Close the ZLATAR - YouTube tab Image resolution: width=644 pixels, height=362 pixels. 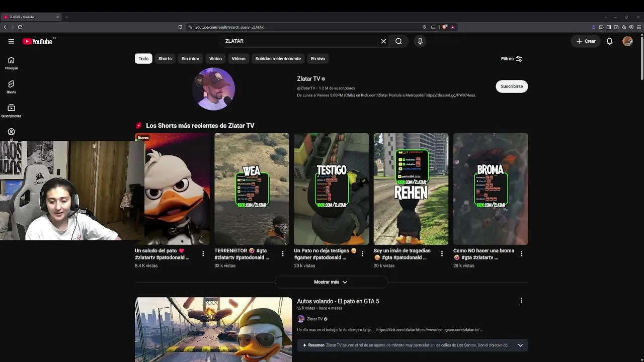57,17
